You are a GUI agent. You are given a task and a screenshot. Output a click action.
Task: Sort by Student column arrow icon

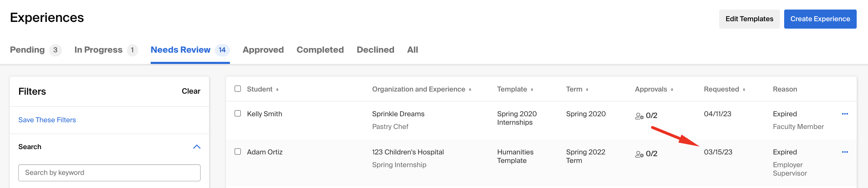click(277, 90)
